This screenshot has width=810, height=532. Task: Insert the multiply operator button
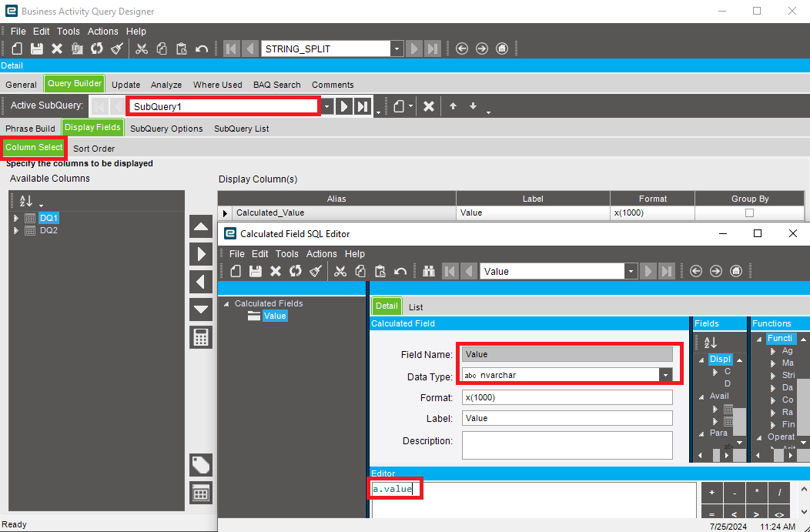[x=757, y=493]
